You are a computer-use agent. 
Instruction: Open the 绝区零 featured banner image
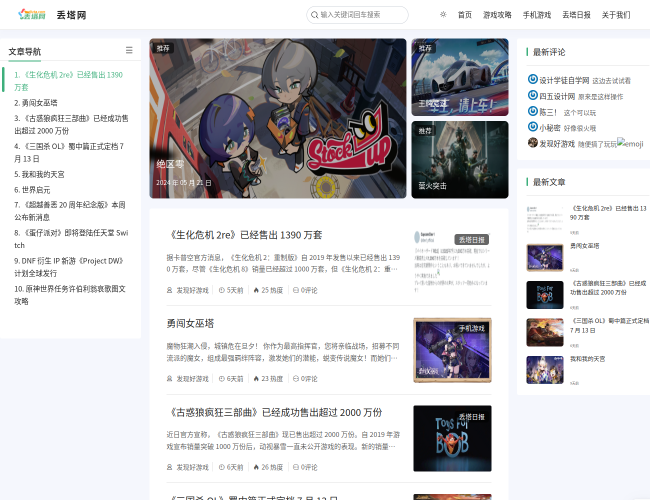click(278, 118)
